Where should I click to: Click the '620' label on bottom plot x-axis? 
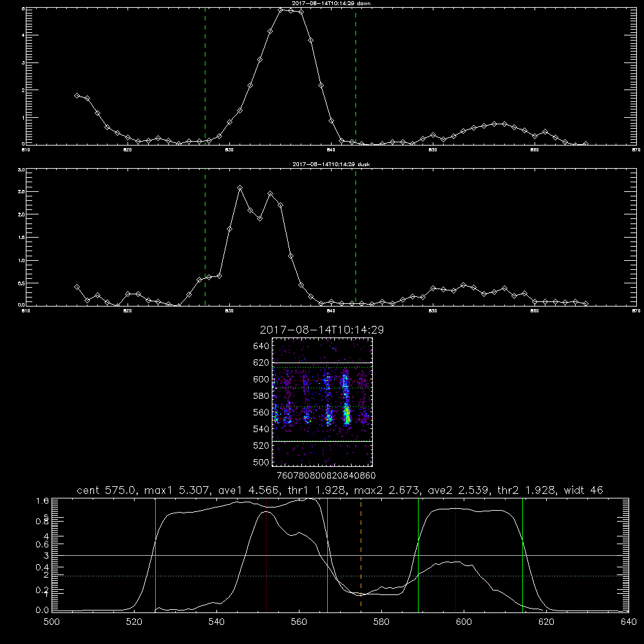coord(546,622)
